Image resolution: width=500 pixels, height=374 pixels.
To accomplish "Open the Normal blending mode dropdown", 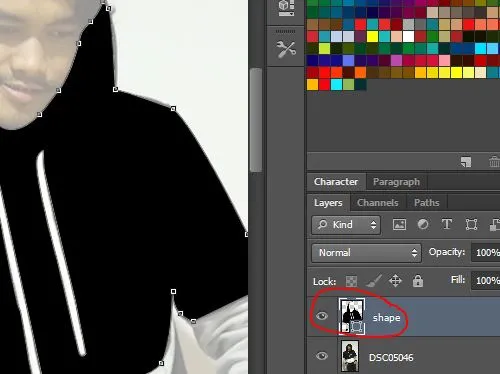I will [x=366, y=253].
